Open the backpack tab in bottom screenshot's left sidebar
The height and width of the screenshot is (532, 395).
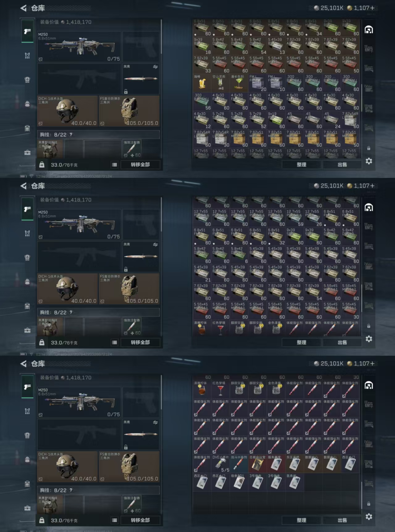(x=27, y=459)
